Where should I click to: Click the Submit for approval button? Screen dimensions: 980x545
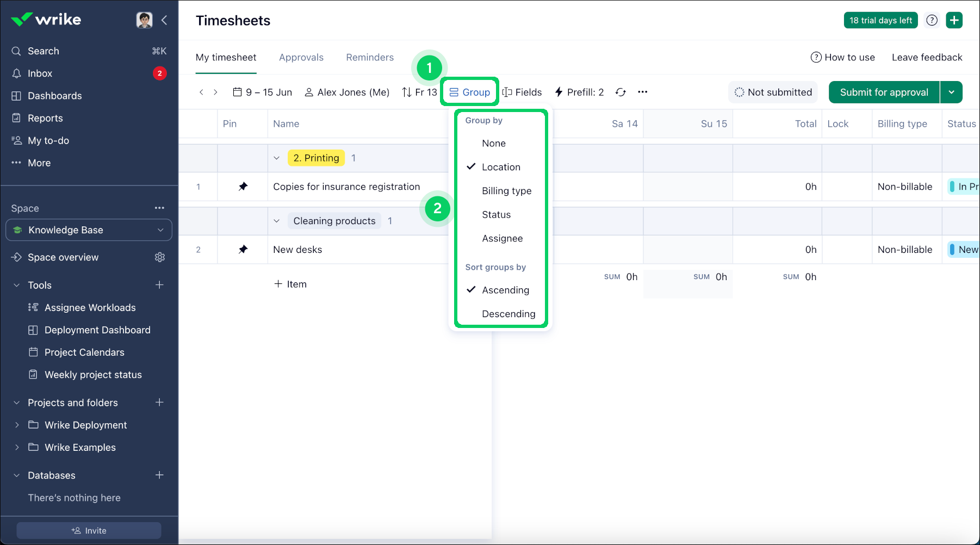884,92
